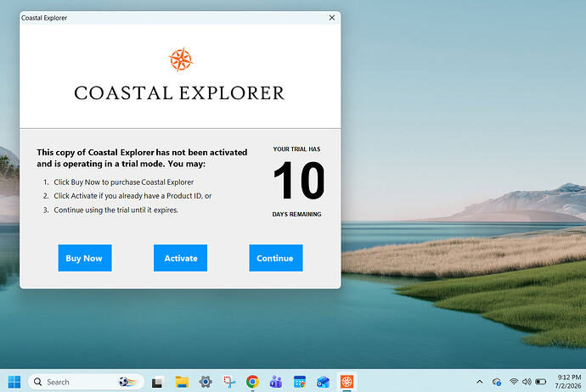The image size is (586, 392).
Task: Open the calendar app icon in taskbar
Action: click(300, 382)
